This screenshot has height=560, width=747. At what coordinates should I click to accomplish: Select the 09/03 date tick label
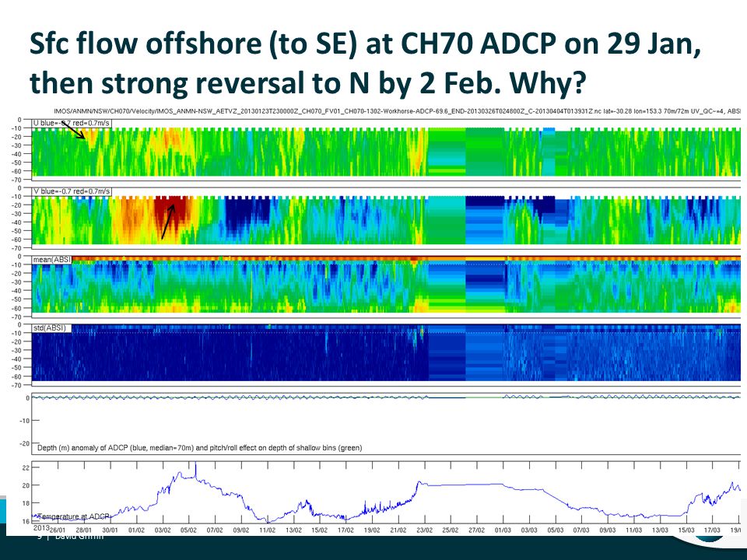[x=608, y=530]
